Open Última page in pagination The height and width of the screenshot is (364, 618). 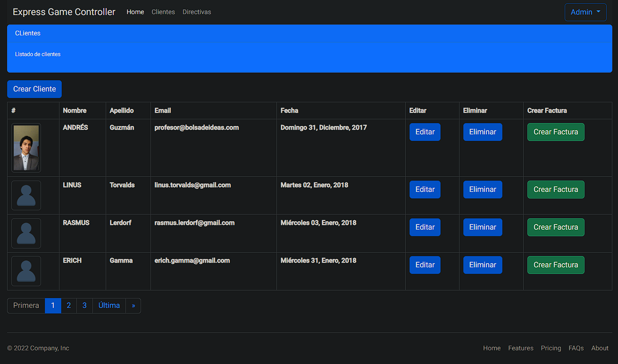coord(109,306)
